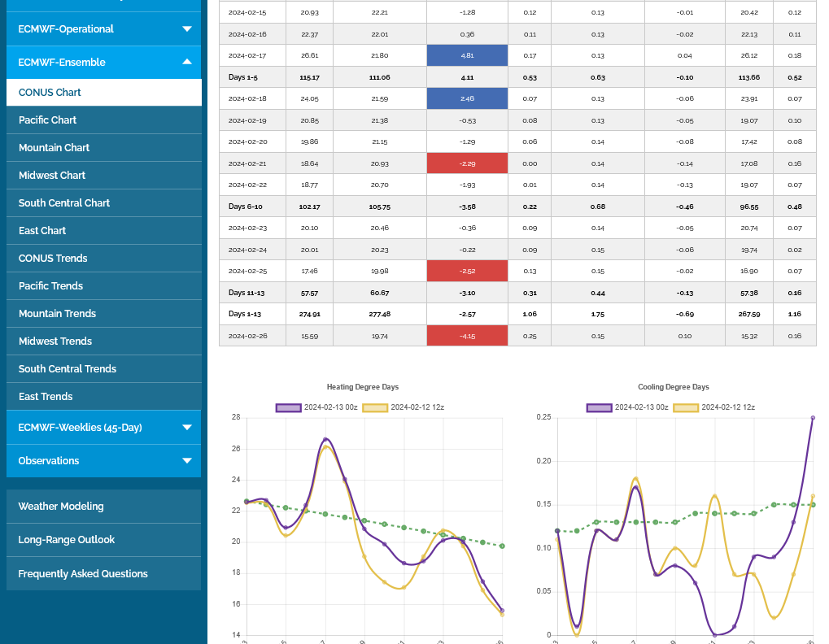Expand the Observations menu arrow
This screenshot has width=829, height=644.
pyautogui.click(x=187, y=461)
